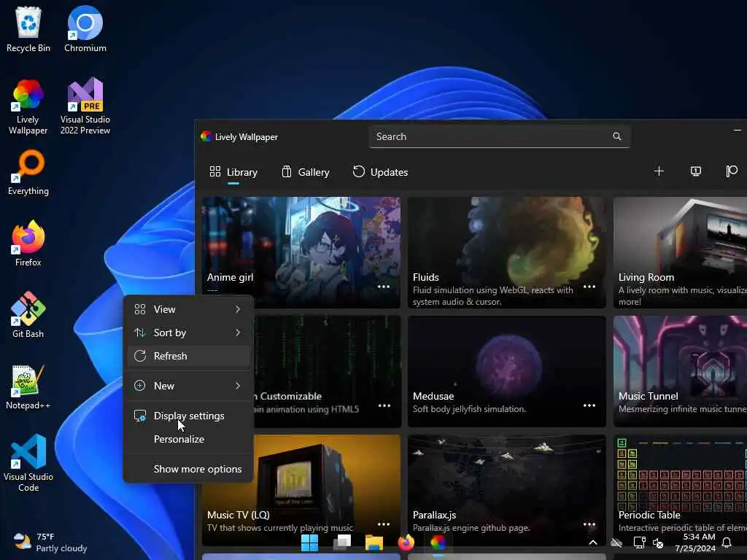This screenshot has height=560, width=747.
Task: Open more options for Music TV (LQ)
Action: tap(384, 524)
